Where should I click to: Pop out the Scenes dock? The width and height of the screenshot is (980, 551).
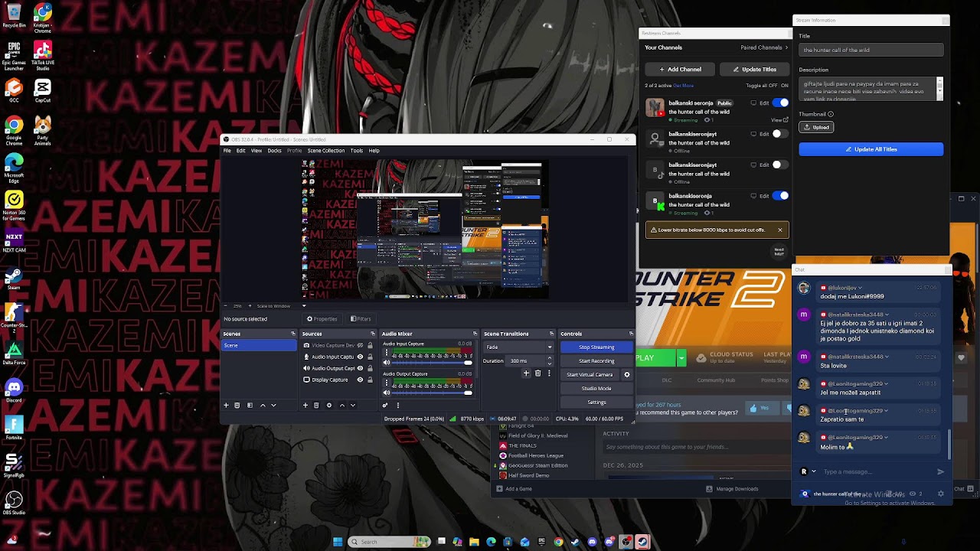point(292,334)
